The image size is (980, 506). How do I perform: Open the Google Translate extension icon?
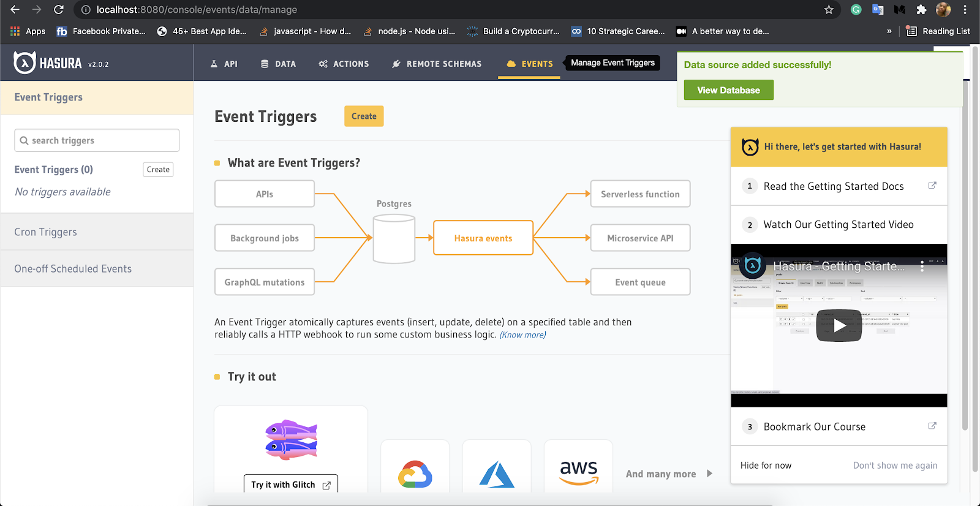(x=878, y=10)
